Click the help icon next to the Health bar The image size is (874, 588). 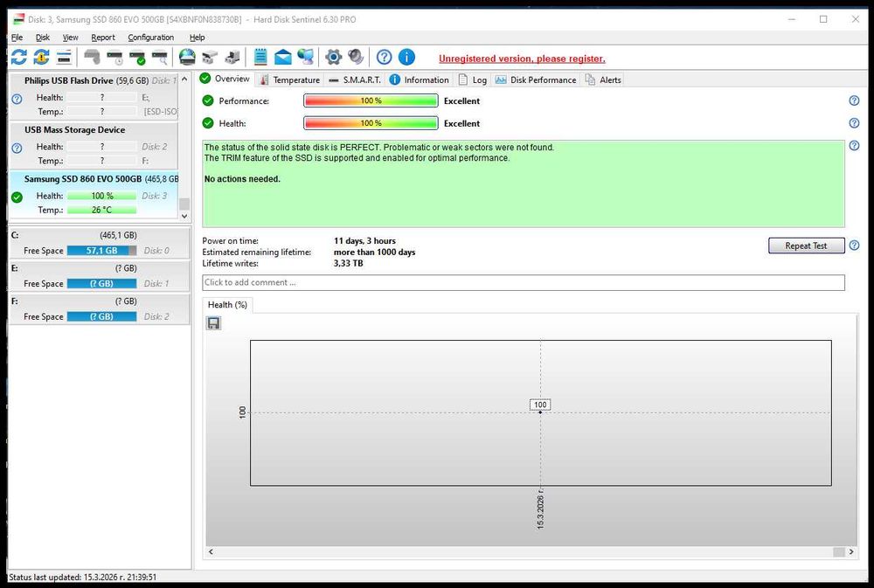click(x=854, y=123)
